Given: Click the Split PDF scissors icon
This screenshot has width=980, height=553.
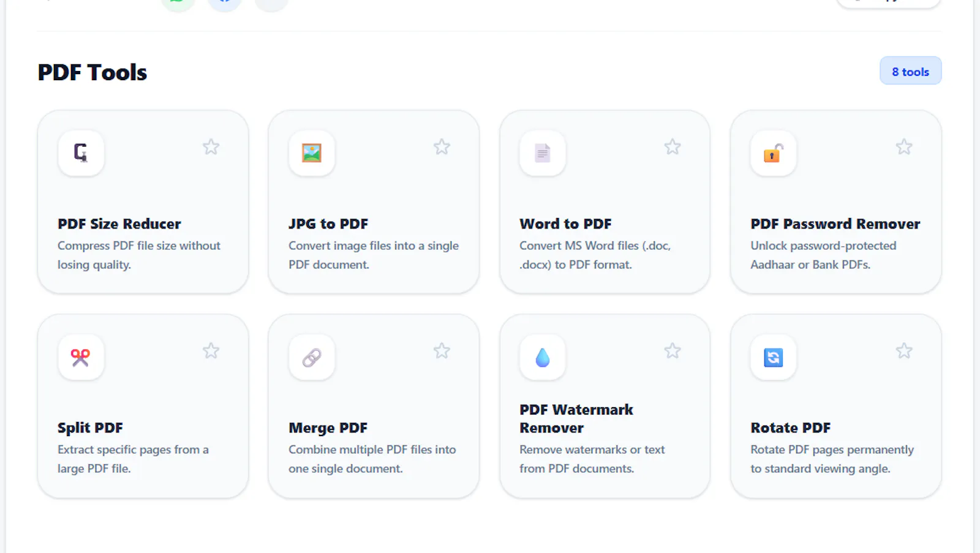Looking at the screenshot, I should (81, 357).
